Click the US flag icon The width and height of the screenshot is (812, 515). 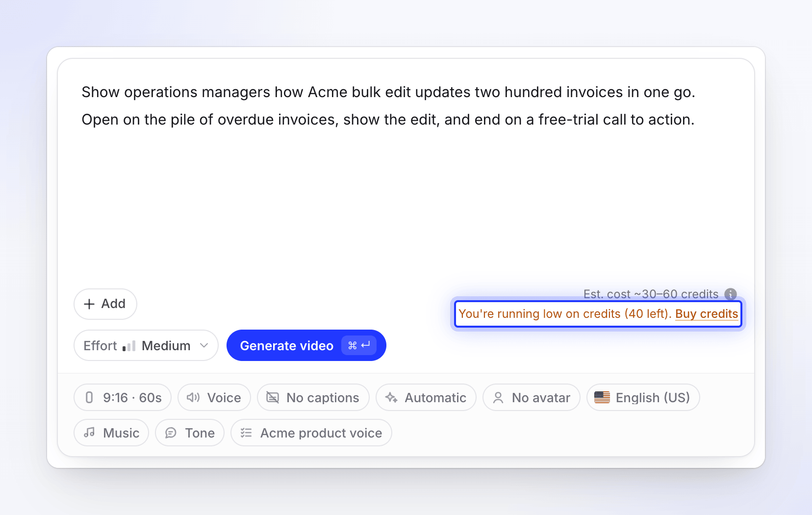click(x=602, y=397)
